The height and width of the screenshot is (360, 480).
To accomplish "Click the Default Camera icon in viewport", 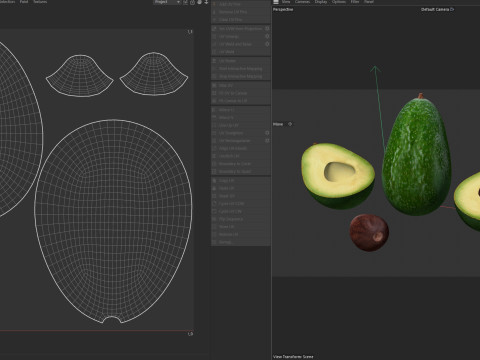I will pos(452,9).
